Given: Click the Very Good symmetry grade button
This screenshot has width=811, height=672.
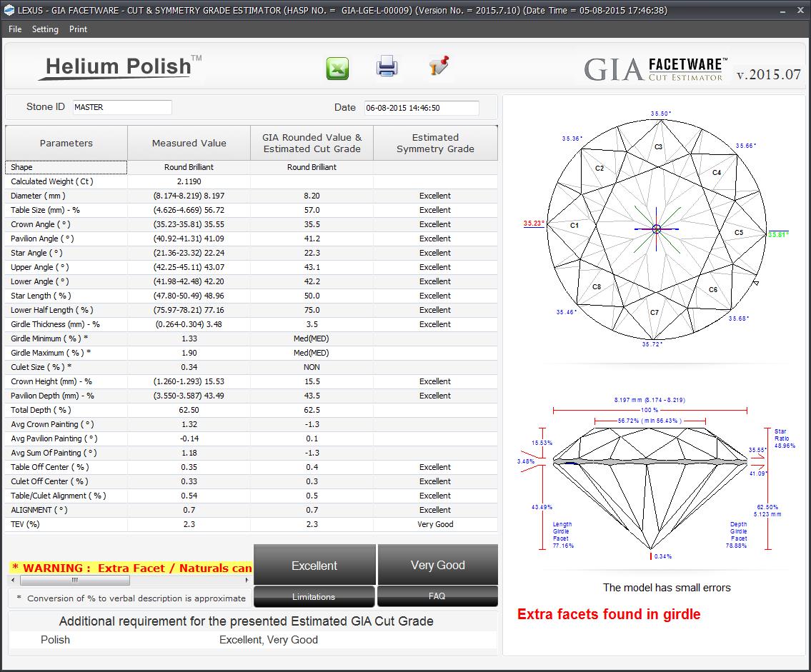Looking at the screenshot, I should point(437,565).
